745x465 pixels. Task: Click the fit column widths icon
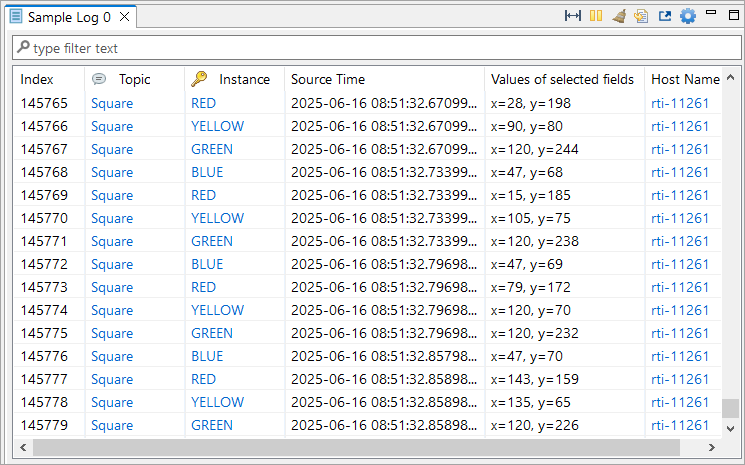573,16
